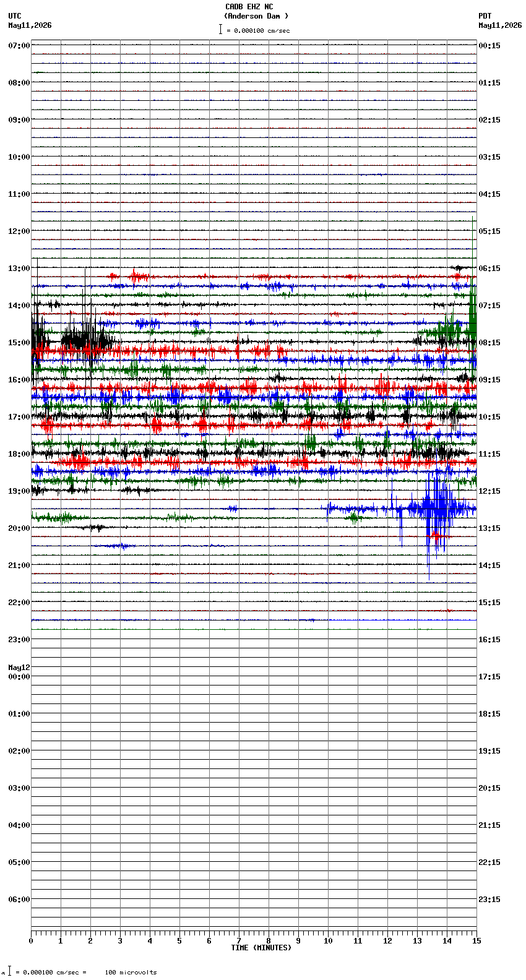526x980 pixels.
Task: Click the 01:00 UTC time label
Action: tap(19, 714)
